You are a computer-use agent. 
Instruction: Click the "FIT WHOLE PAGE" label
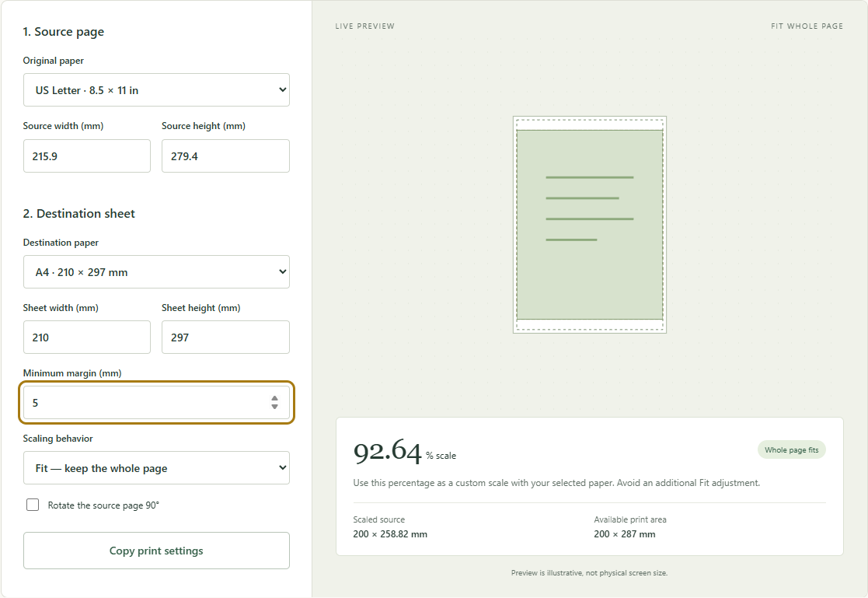[807, 26]
